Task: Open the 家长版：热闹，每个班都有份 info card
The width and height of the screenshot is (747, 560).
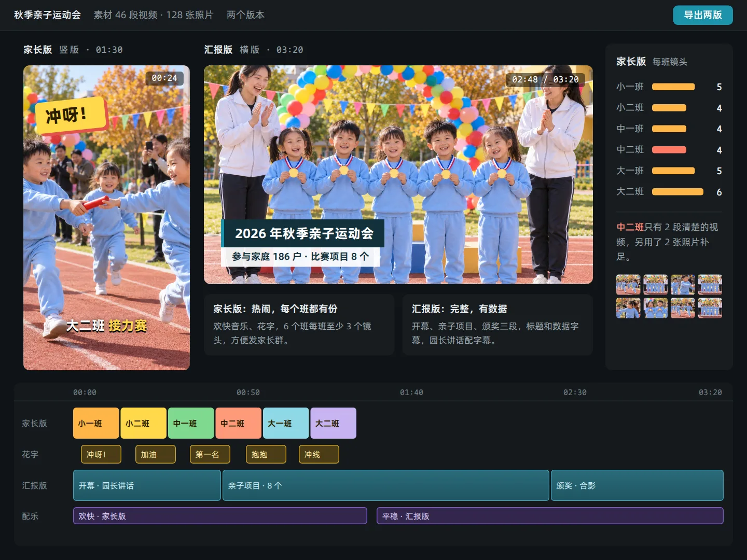Action: point(299,325)
